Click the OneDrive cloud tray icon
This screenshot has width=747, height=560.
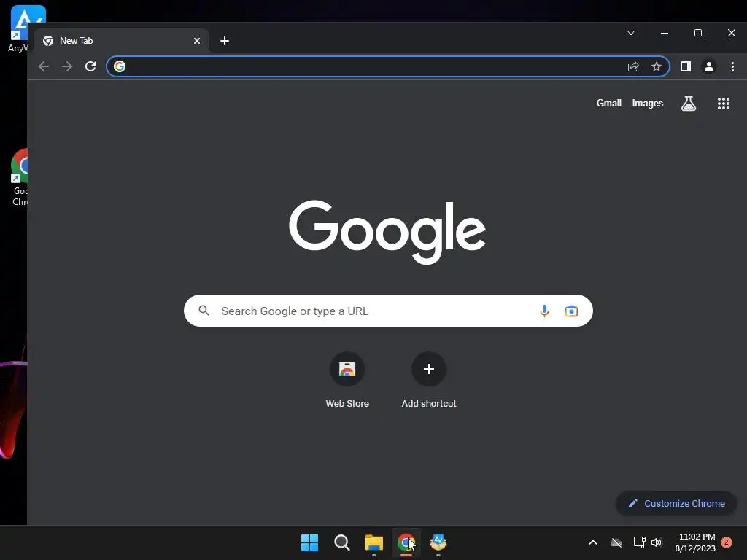click(616, 542)
